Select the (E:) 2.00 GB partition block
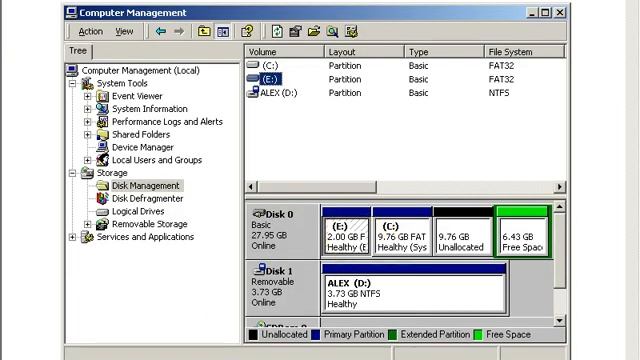Image resolution: width=640 pixels, height=360 pixels. (347, 232)
